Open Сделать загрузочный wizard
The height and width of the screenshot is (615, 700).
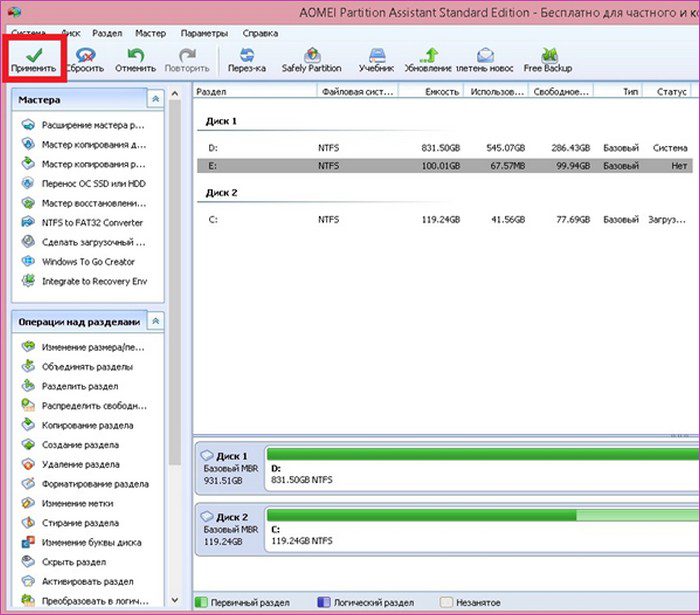tap(83, 242)
